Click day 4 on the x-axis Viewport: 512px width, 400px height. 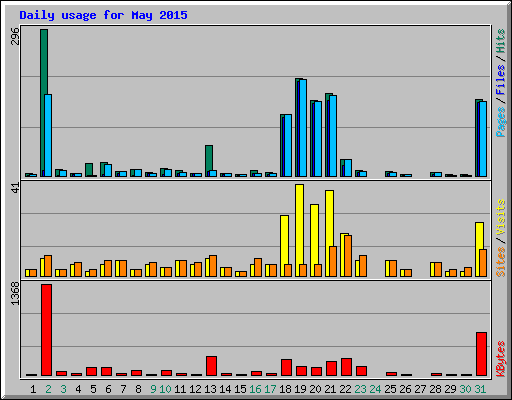[x=78, y=389]
